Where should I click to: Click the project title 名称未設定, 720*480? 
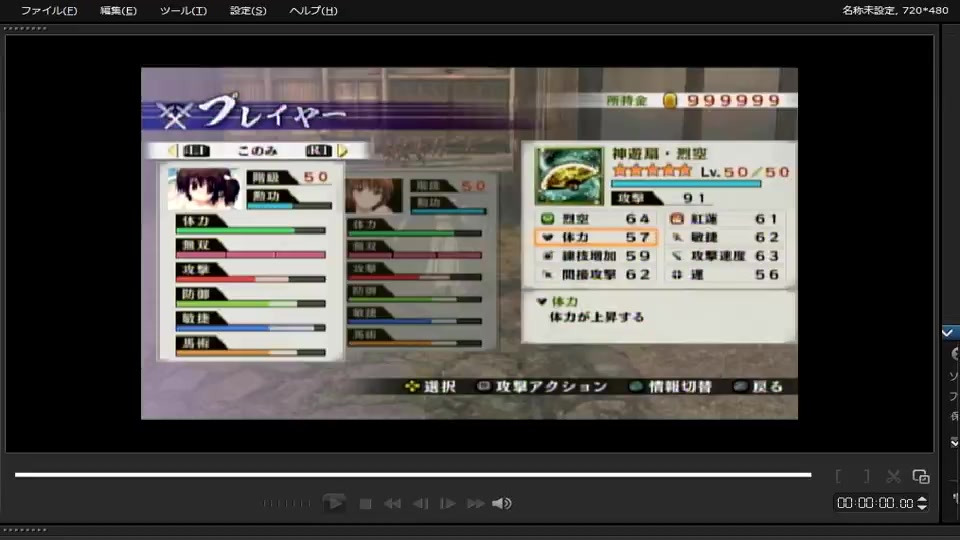click(x=894, y=10)
